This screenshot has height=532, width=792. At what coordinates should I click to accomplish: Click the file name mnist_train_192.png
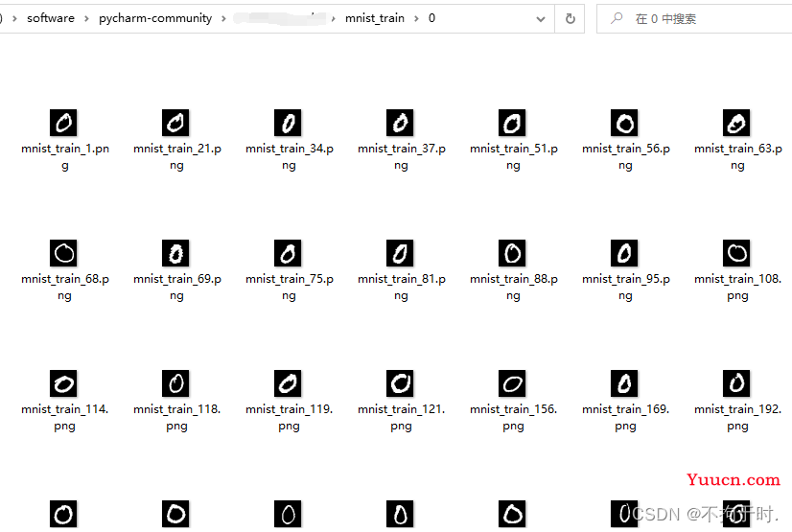click(738, 417)
